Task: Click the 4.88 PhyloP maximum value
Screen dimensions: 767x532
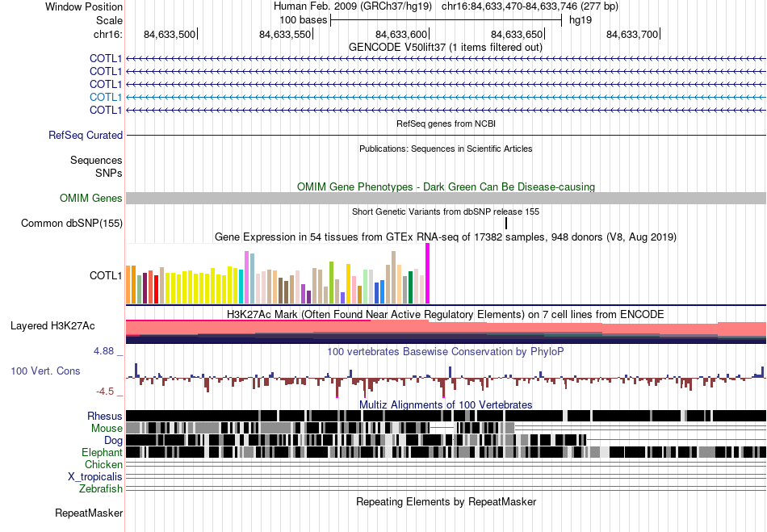Action: 103,351
